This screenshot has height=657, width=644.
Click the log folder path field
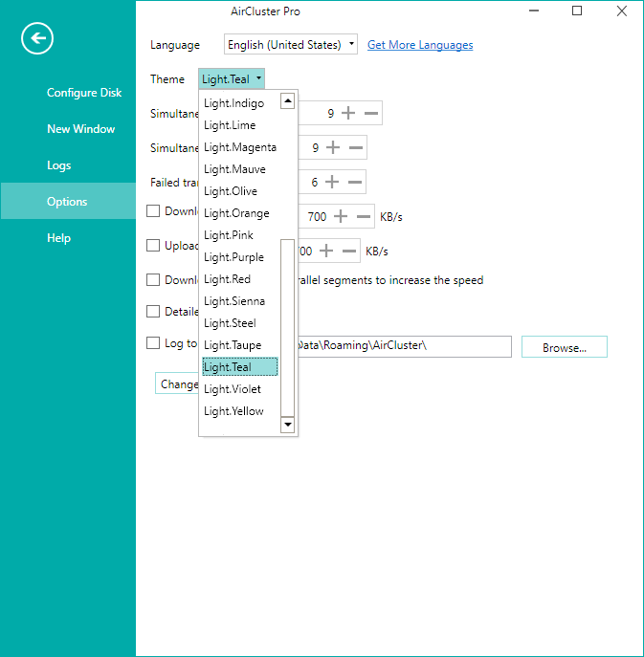point(405,346)
